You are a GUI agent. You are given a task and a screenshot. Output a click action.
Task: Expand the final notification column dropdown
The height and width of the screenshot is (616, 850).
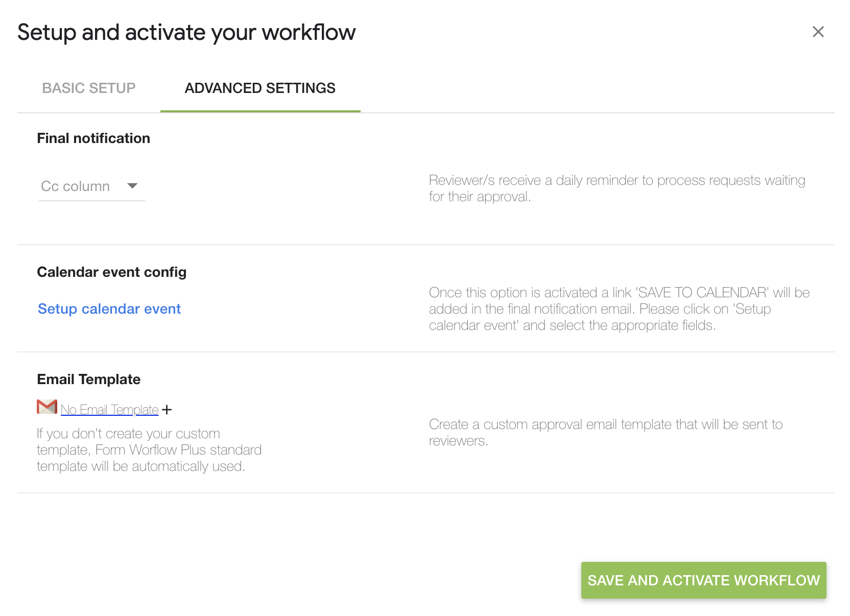click(x=132, y=186)
